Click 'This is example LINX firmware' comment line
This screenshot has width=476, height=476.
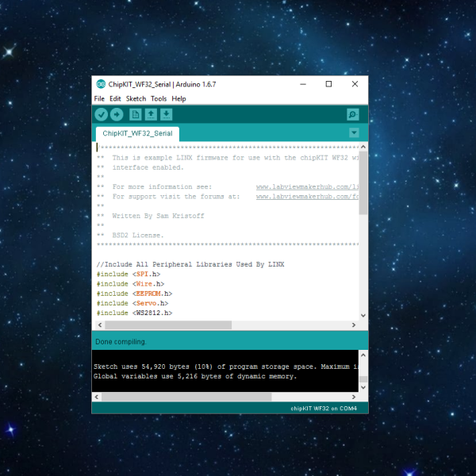point(228,158)
